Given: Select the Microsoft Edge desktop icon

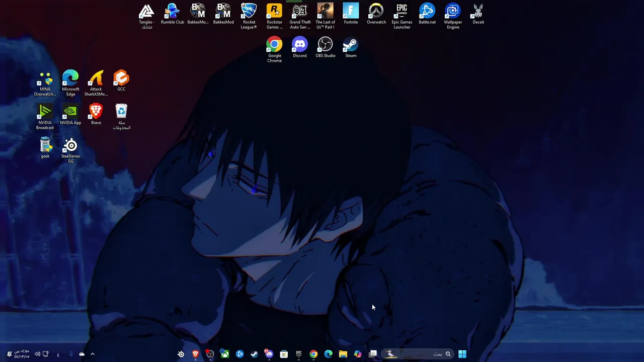Looking at the screenshot, I should point(70,83).
